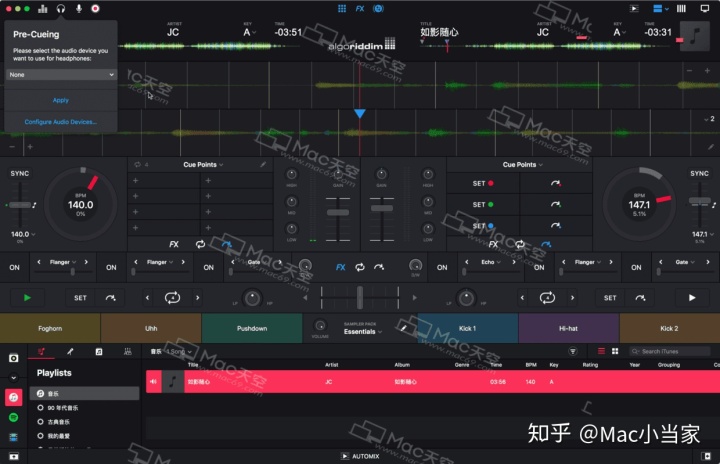
Task: Click the crossfader handle
Action: coord(360,297)
